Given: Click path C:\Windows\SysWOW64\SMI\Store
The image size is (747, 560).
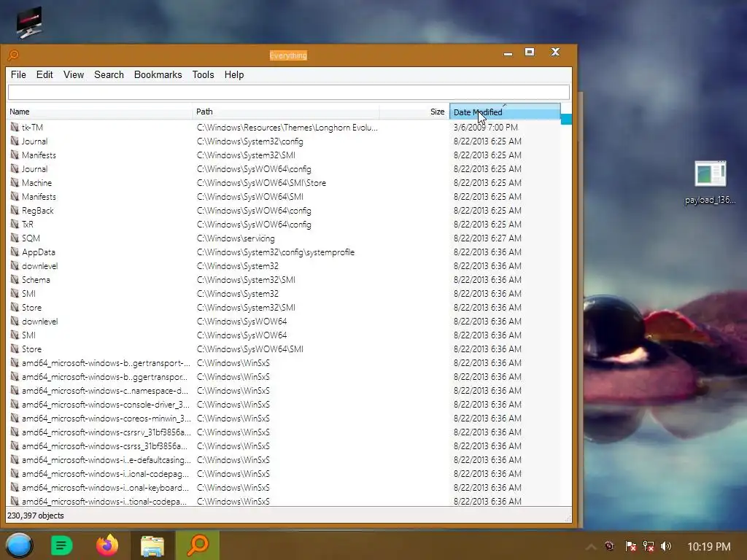Looking at the screenshot, I should (262, 183).
